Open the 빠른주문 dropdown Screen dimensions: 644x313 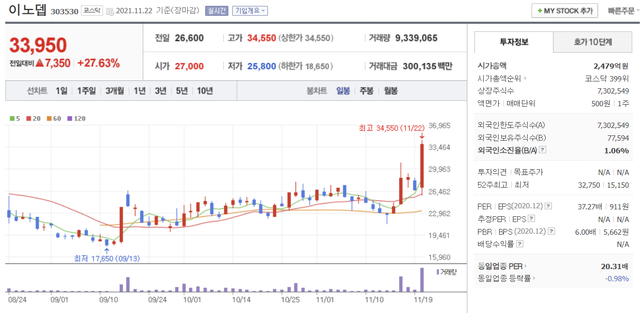(624, 11)
